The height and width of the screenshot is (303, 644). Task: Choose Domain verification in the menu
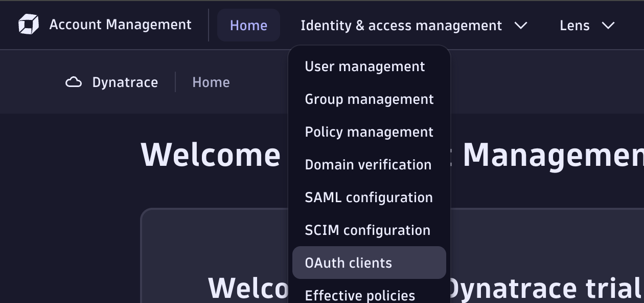pyautogui.click(x=368, y=165)
